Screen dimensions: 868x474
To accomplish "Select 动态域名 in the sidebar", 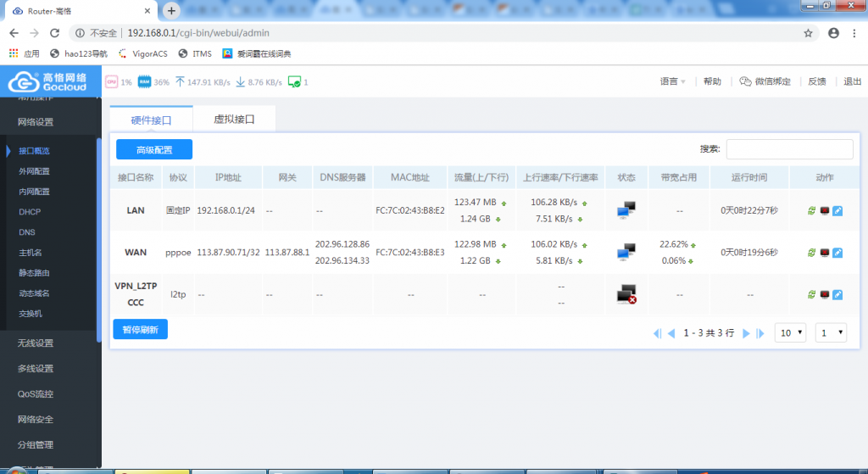I will click(34, 293).
